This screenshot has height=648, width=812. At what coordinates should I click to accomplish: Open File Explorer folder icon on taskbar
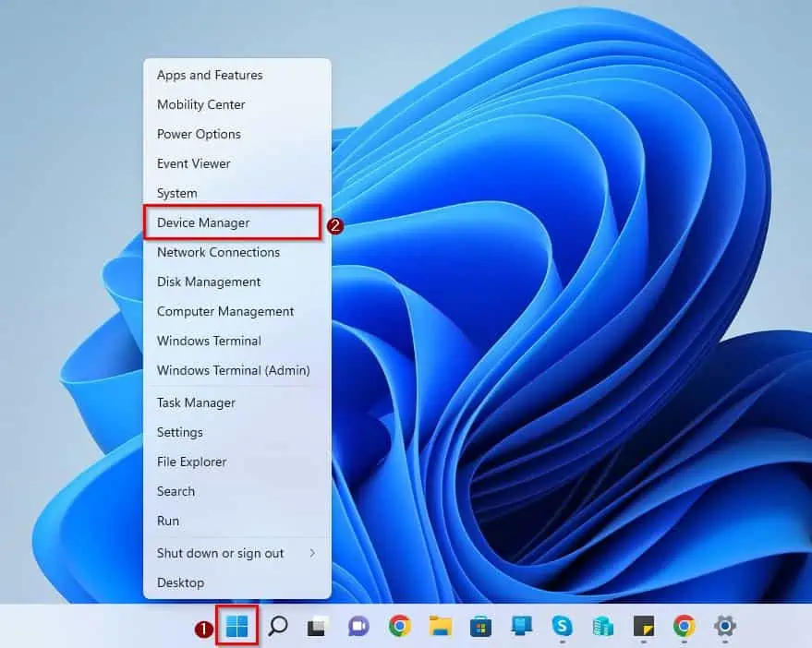point(440,626)
